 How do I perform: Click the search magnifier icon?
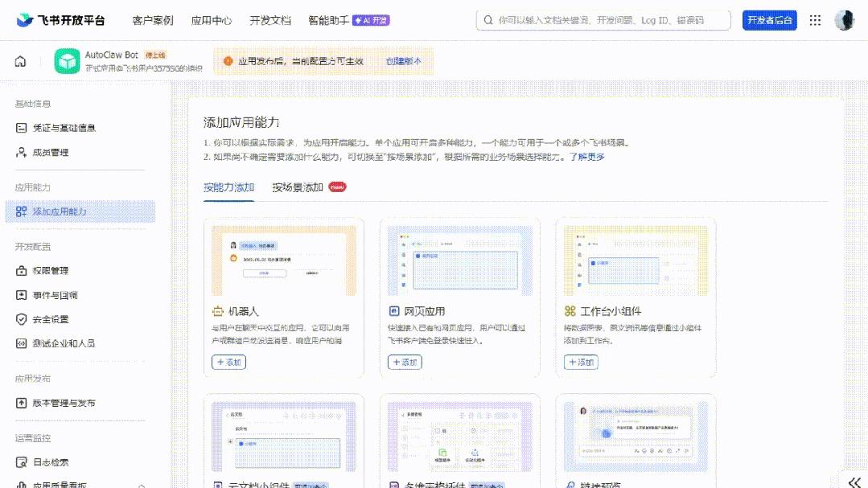(x=487, y=20)
